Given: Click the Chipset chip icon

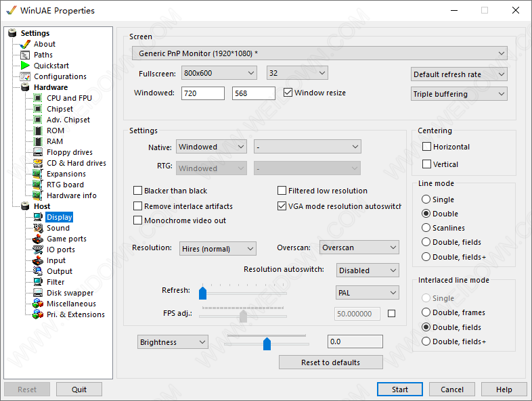Looking at the screenshot, I should (38, 109).
